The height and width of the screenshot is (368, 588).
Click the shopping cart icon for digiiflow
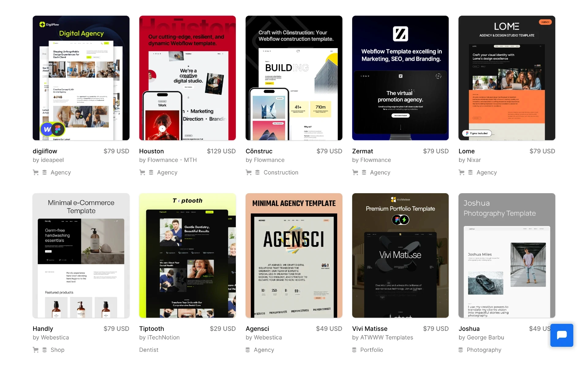(36, 172)
